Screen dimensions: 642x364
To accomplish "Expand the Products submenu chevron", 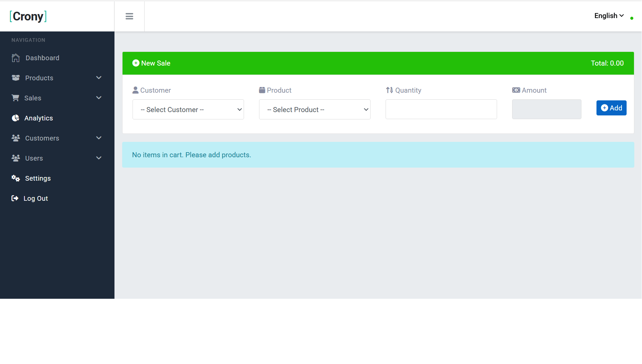I will pyautogui.click(x=99, y=78).
